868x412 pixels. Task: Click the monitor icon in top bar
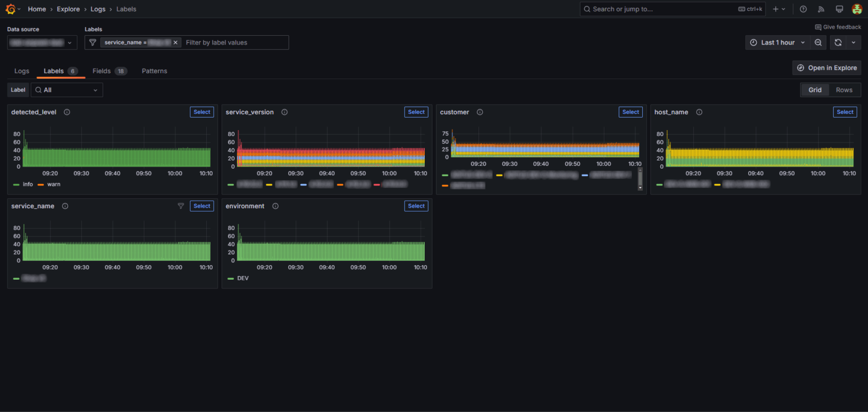pyautogui.click(x=839, y=9)
